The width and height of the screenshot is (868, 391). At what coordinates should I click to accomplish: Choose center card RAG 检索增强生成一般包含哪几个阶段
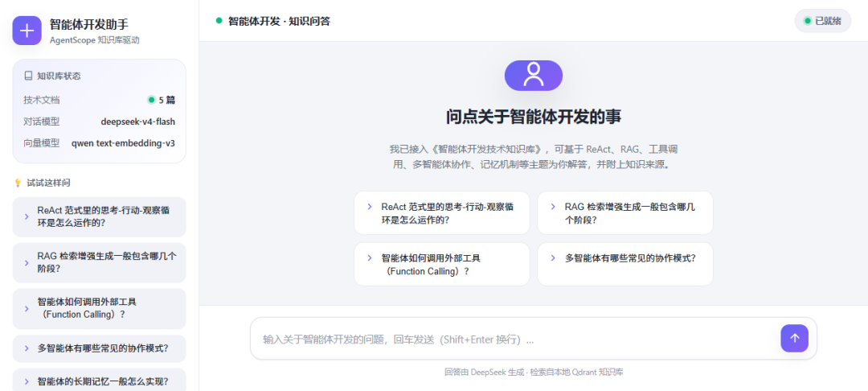tap(625, 212)
